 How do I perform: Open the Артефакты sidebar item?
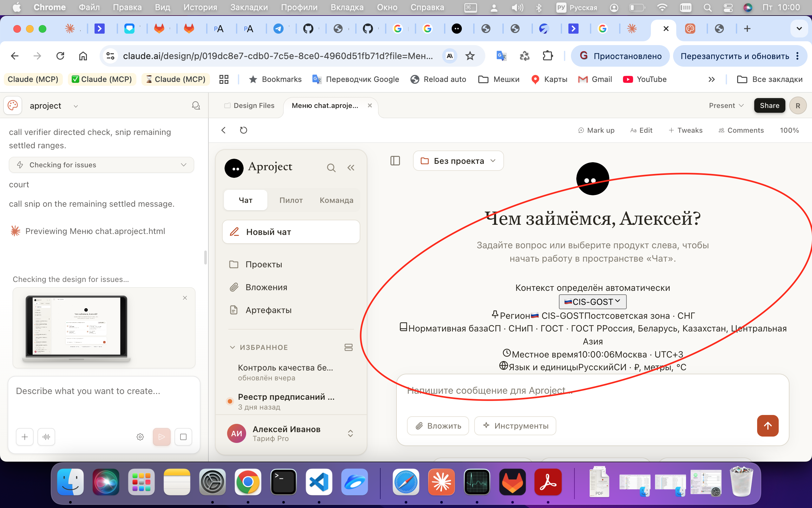pos(291,310)
